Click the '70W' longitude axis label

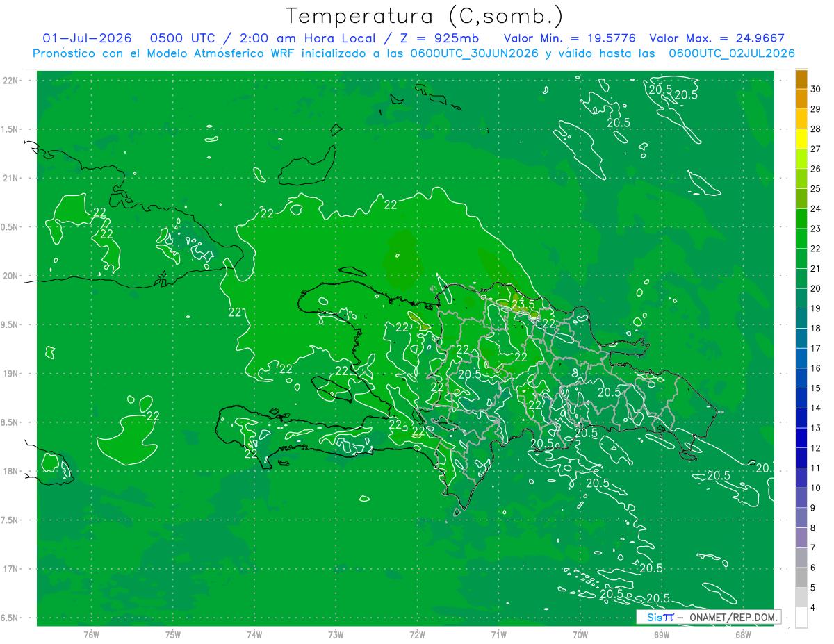tap(580, 635)
